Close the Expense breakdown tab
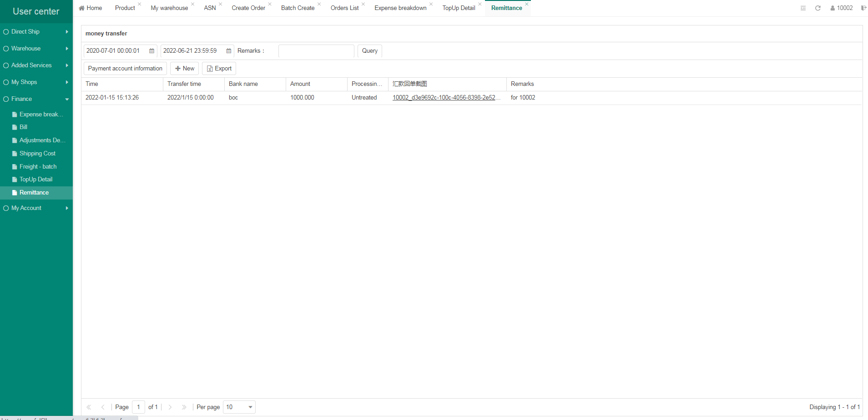The height and width of the screenshot is (420, 868). point(431,4)
